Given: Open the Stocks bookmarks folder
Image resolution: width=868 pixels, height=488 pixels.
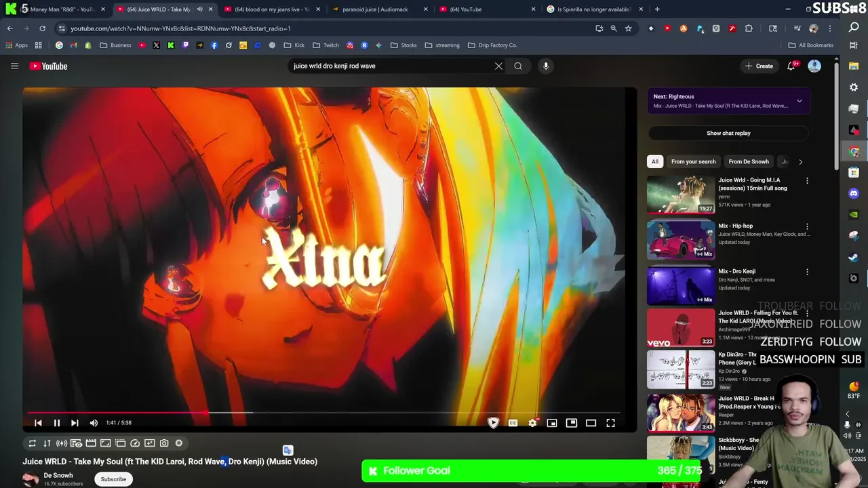Looking at the screenshot, I should coord(403,45).
